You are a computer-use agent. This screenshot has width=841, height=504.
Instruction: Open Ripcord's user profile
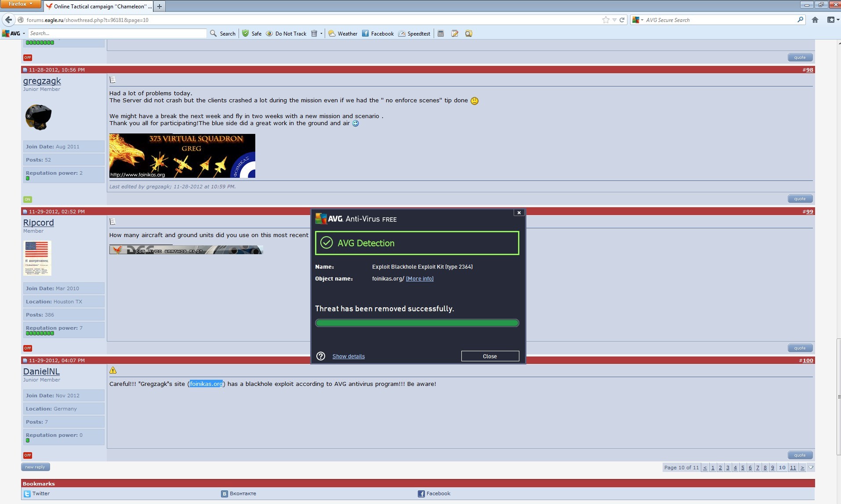click(39, 223)
